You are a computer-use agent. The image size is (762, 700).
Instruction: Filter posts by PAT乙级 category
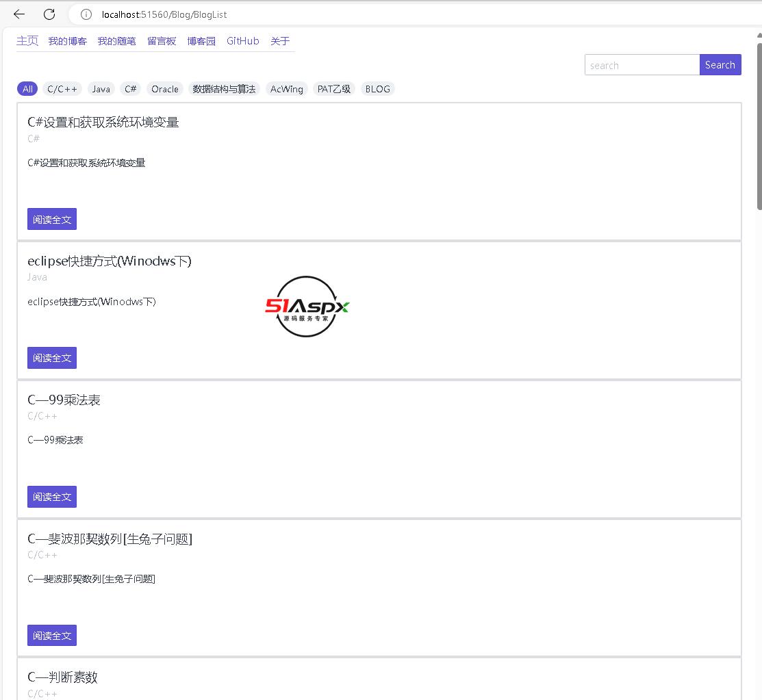334,89
